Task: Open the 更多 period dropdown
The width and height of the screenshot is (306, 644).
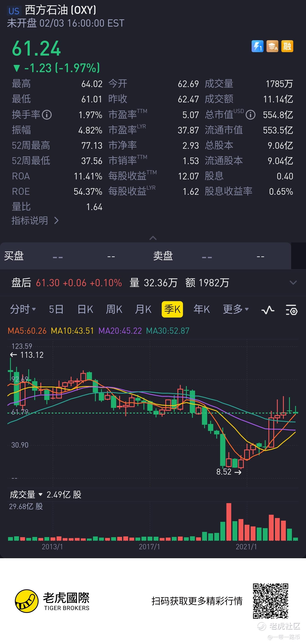Action: pos(236,309)
